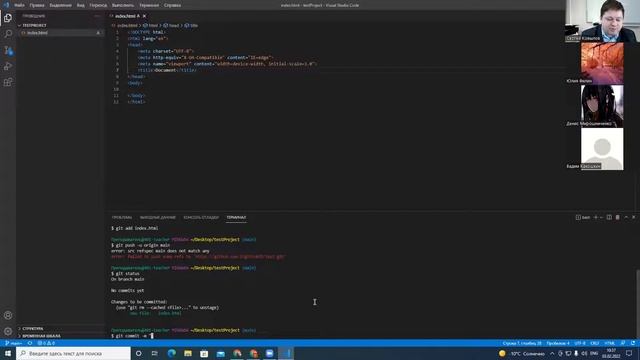Open the Explorer view in the activity bar
Viewport: 640px width, 360px height.
pyautogui.click(x=8, y=18)
